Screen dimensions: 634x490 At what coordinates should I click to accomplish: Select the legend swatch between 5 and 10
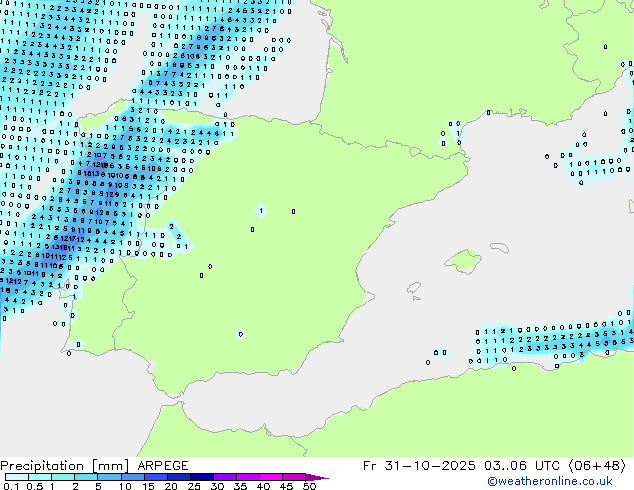click(x=111, y=478)
